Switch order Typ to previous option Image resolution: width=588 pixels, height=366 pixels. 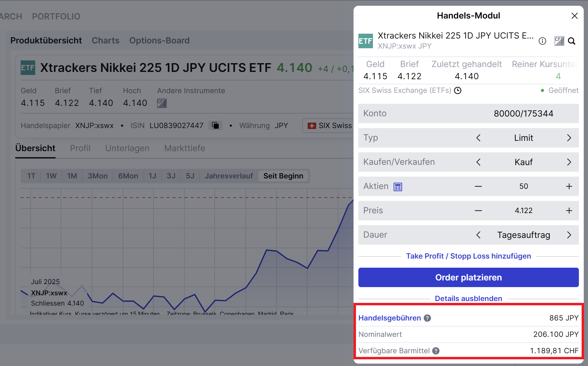coord(478,138)
